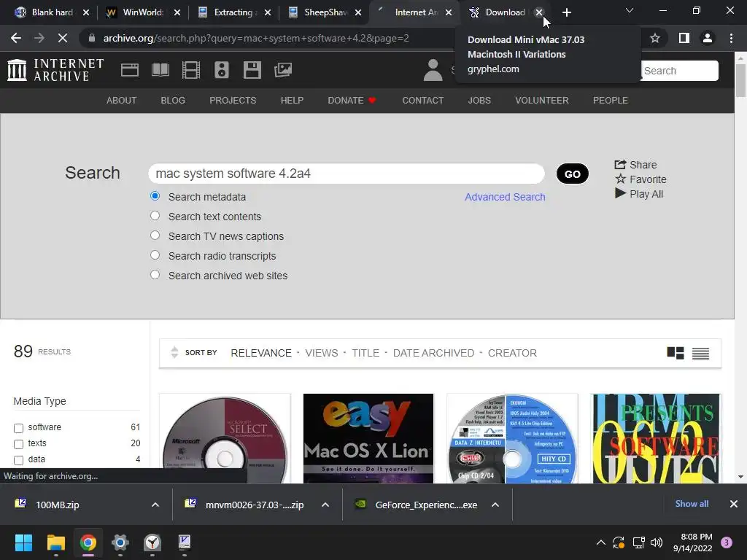Switch to the SheepShaver tab
The width and height of the screenshot is (747, 560).
[x=325, y=12]
